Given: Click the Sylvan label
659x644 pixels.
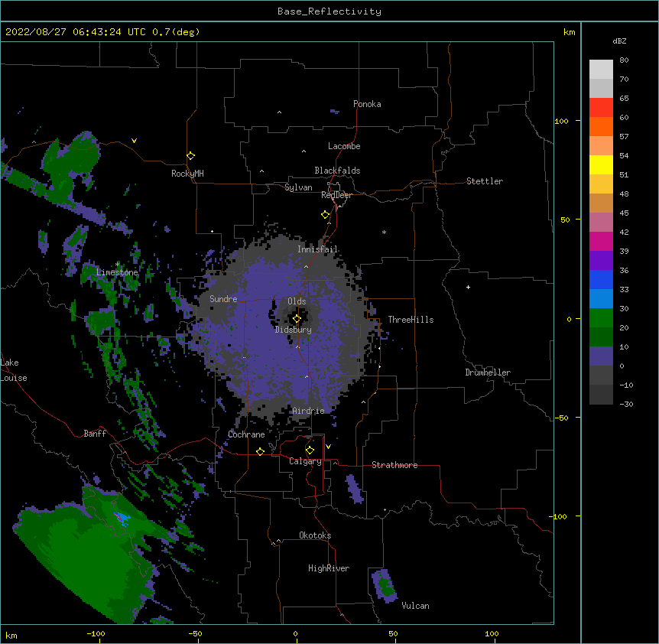Looking at the screenshot, I should pos(298,187).
